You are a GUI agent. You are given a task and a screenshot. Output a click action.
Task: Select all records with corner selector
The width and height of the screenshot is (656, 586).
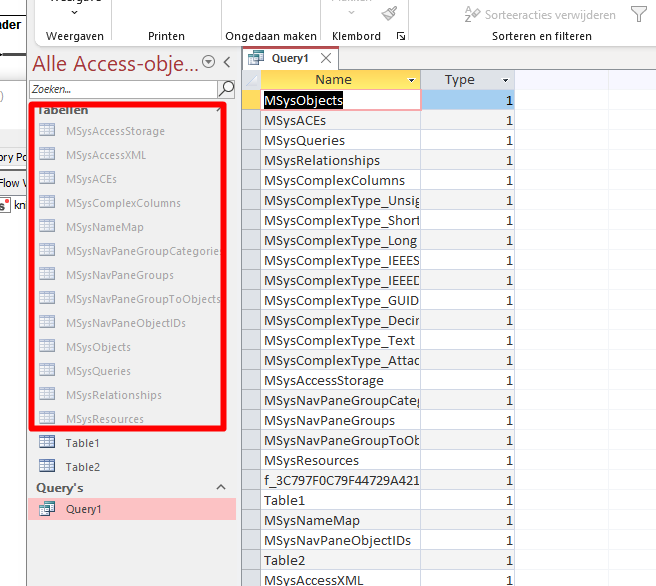pos(251,80)
